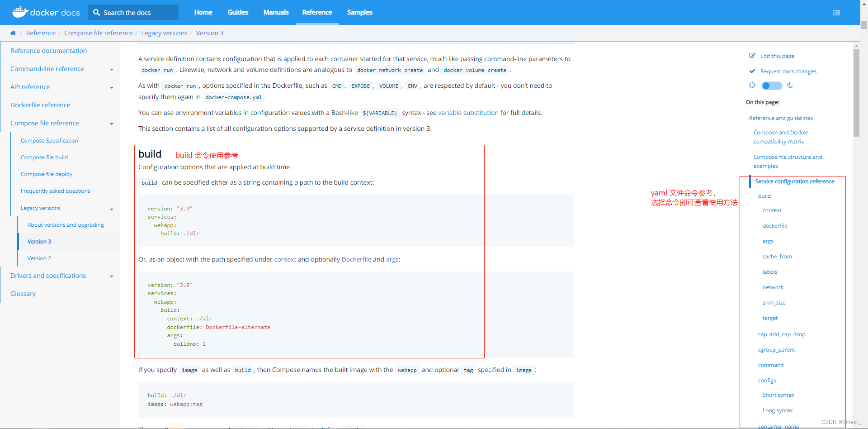Jump to network in page contents
The width and height of the screenshot is (868, 429).
773,287
